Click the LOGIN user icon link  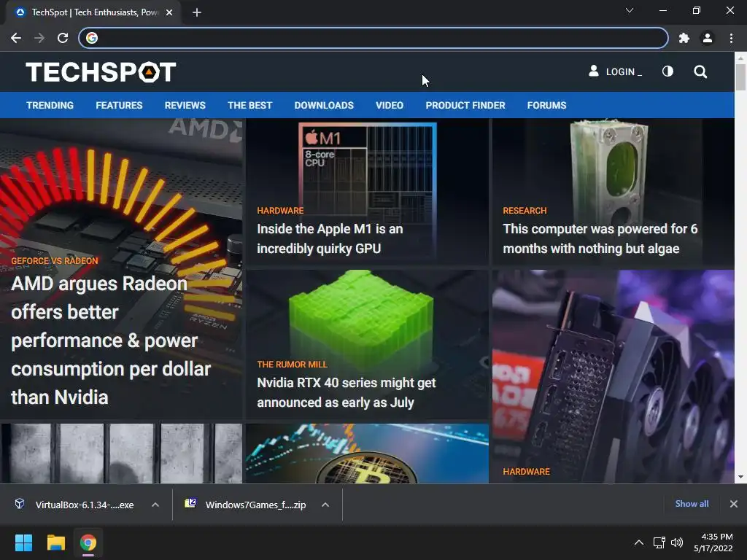tap(615, 71)
